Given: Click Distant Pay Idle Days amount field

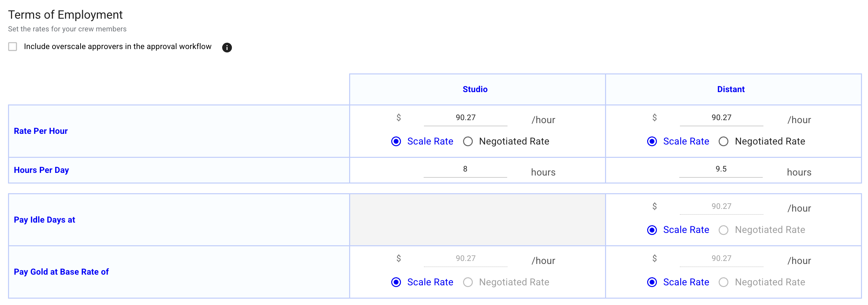Looking at the screenshot, I should point(721,206).
